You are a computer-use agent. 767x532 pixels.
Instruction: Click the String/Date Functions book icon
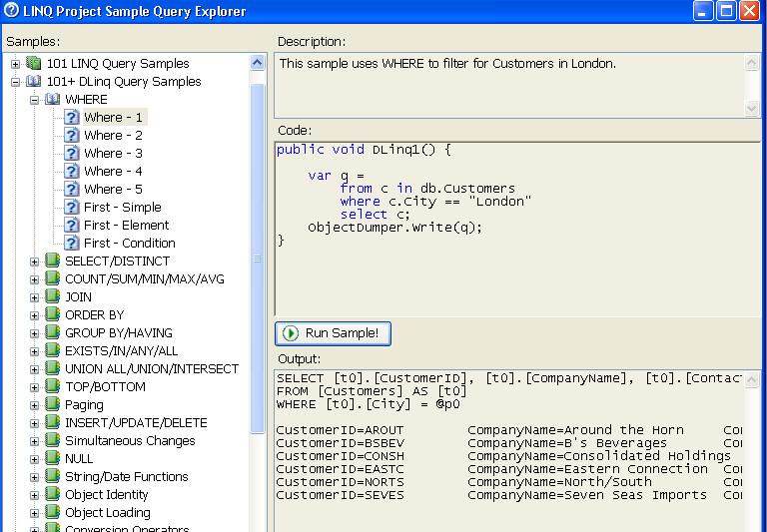52,476
